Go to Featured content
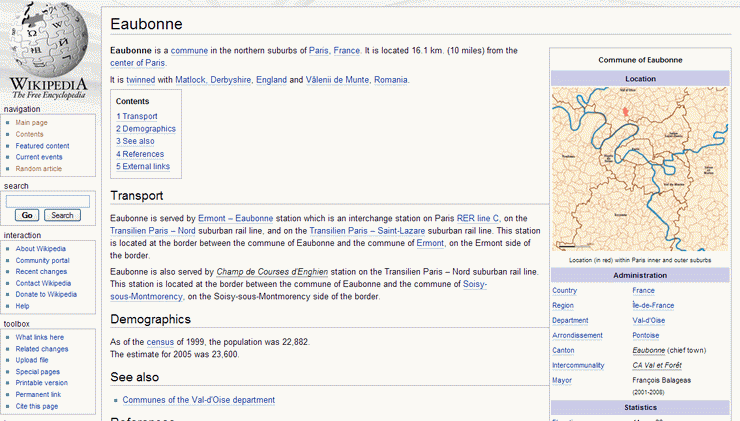The width and height of the screenshot is (740, 421). [42, 146]
